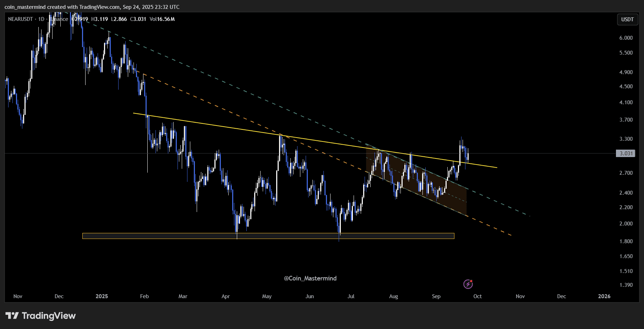Click the 2026 year label on time axis
Screen dimensions: 644x329
604,296
